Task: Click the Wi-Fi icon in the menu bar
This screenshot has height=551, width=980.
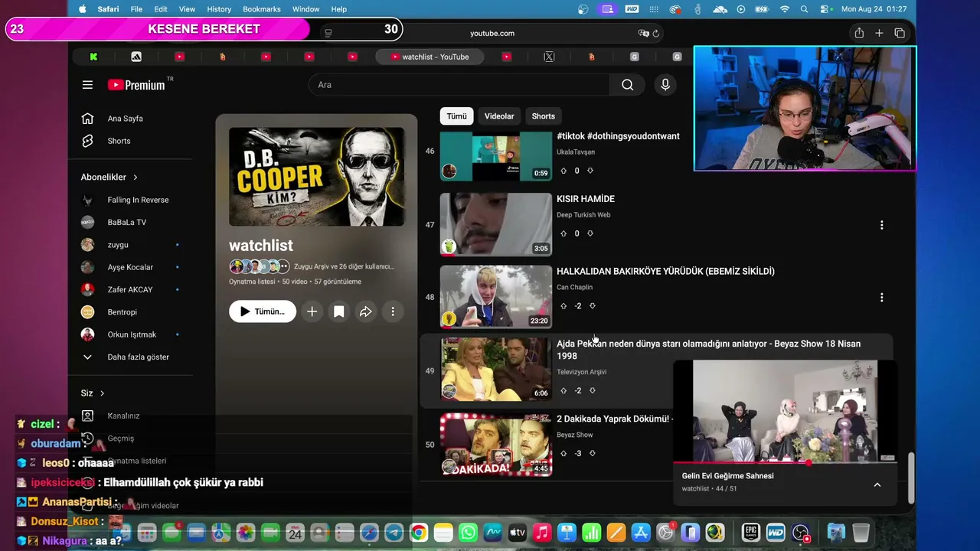Action: (x=784, y=9)
